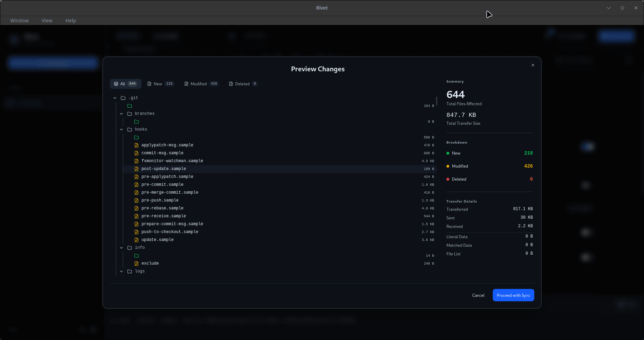
Task: Switch to the Deleted 0 tab
Action: pyautogui.click(x=243, y=84)
